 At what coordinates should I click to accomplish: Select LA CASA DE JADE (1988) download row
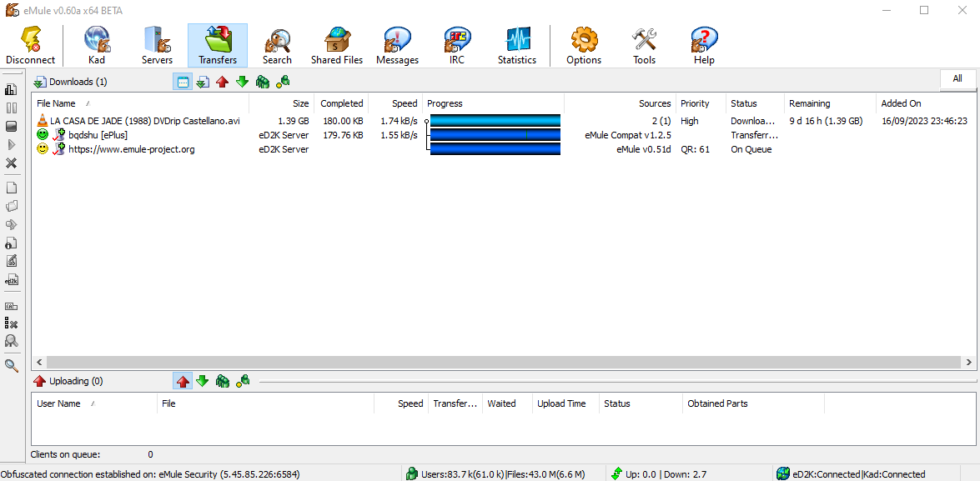point(503,121)
